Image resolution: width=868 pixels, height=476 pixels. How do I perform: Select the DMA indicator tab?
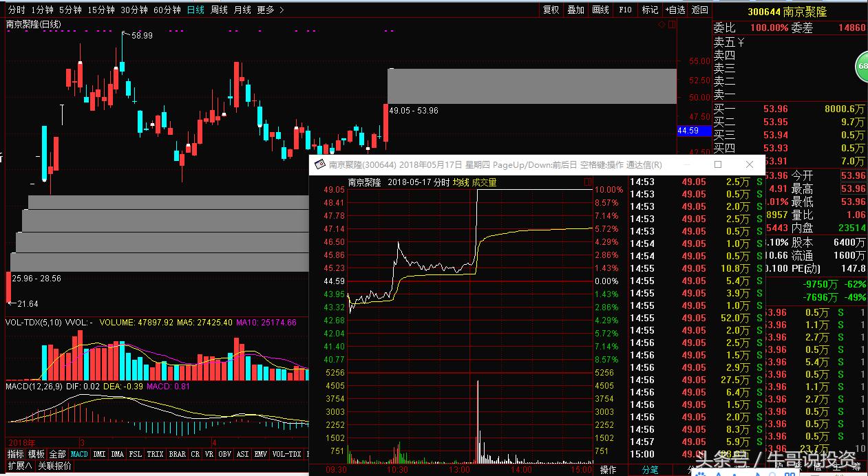(118, 454)
